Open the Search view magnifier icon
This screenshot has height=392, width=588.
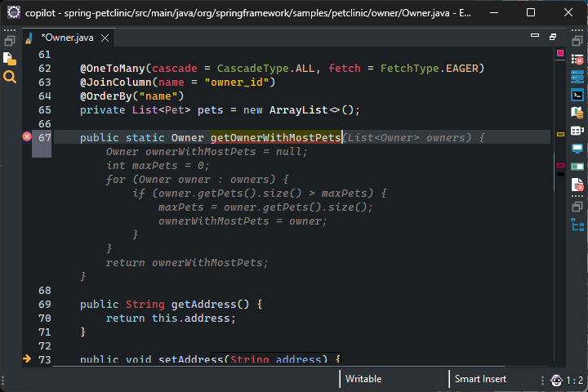[9, 77]
